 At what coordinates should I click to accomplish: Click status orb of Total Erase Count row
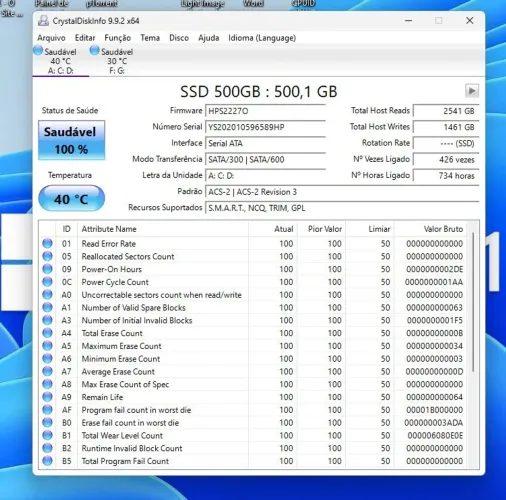click(x=47, y=333)
